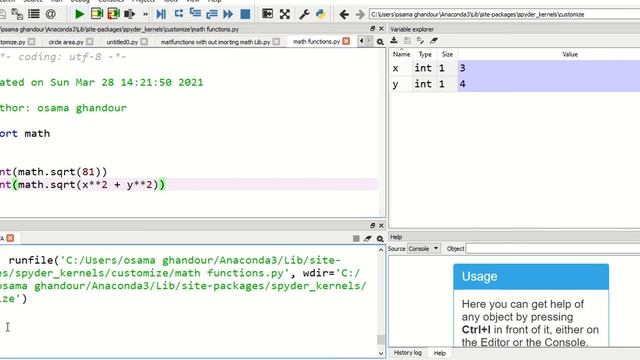Open the outline list icon in toolbar
The height and width of the screenshot is (360, 640).
tap(34, 14)
